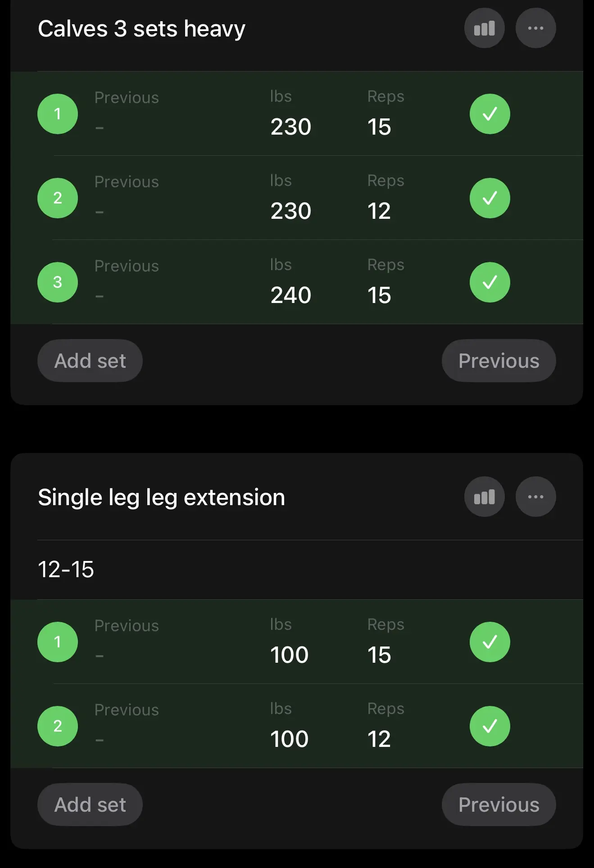This screenshot has height=868, width=594.
Task: Toggle Calves set 2 completion checkmark
Action: [x=490, y=198]
